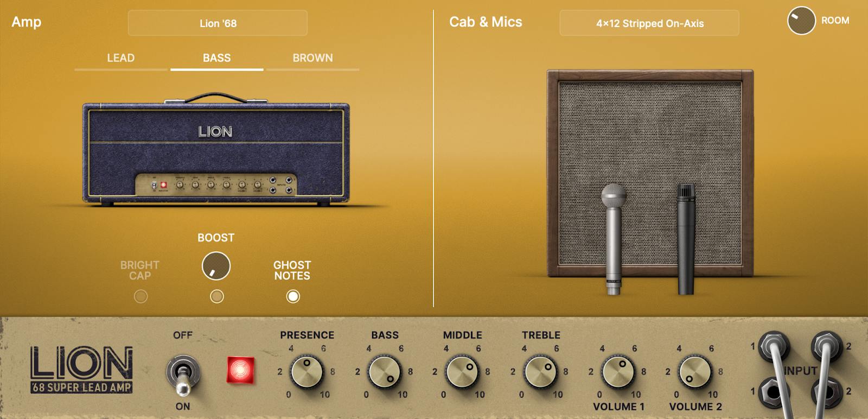Image resolution: width=868 pixels, height=419 pixels.
Task: Click the Volume 1 knob
Action: pyautogui.click(x=618, y=372)
